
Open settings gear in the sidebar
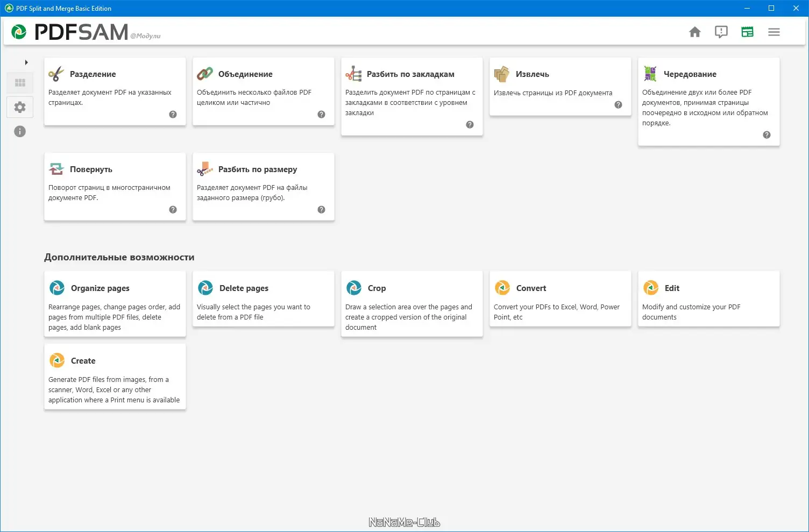pyautogui.click(x=20, y=107)
